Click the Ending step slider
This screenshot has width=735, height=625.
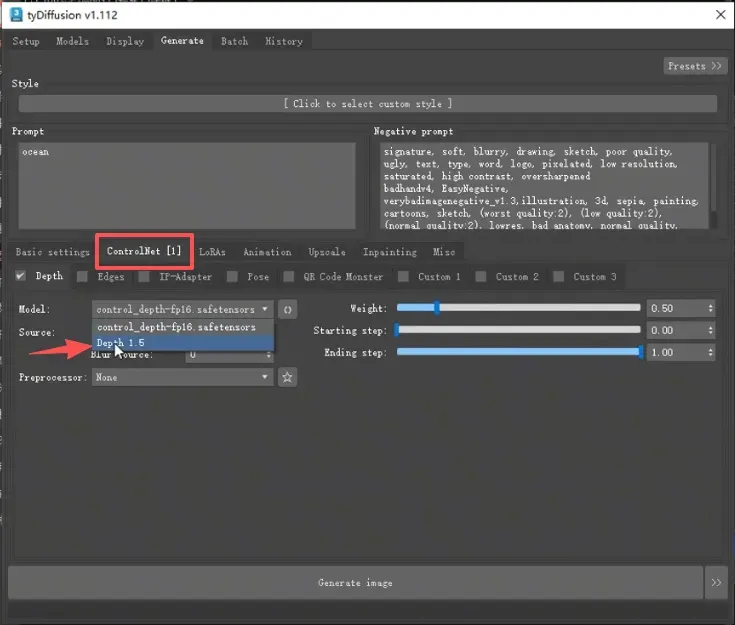[x=518, y=352]
